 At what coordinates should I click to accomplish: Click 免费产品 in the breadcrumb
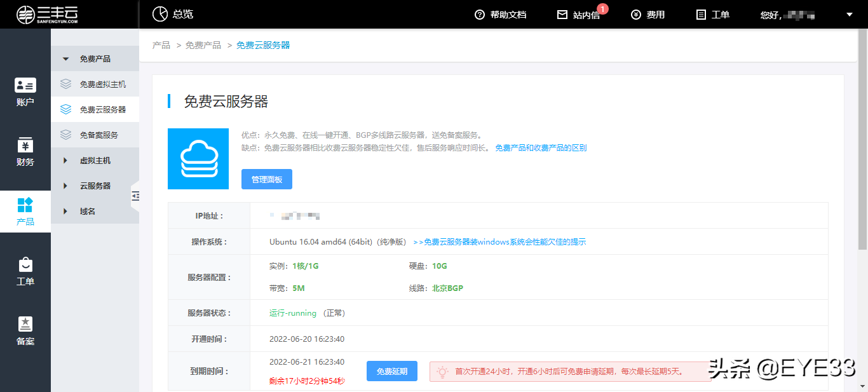point(203,45)
